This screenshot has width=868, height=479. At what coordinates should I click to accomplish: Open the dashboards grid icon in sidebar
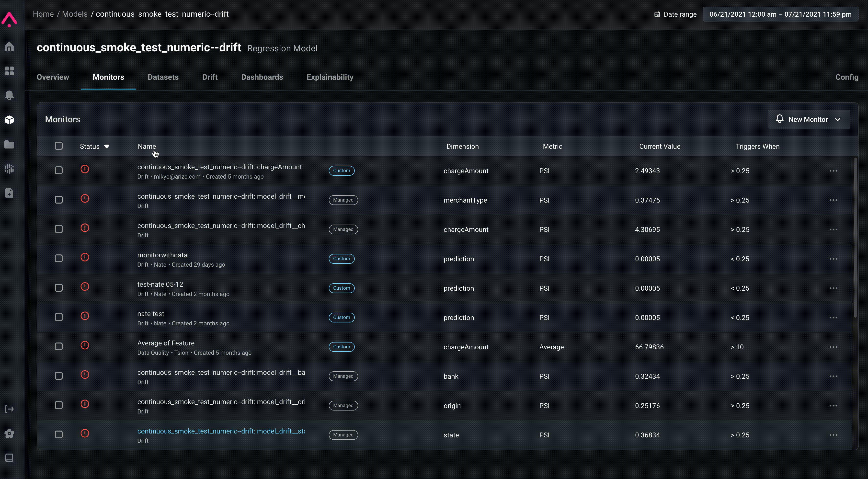tap(9, 71)
